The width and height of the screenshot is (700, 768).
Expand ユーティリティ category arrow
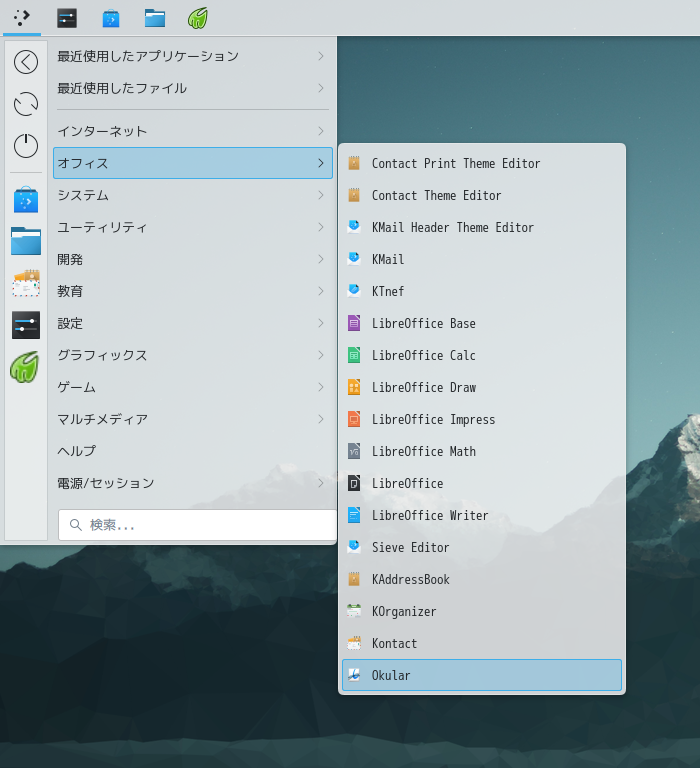[x=321, y=227]
